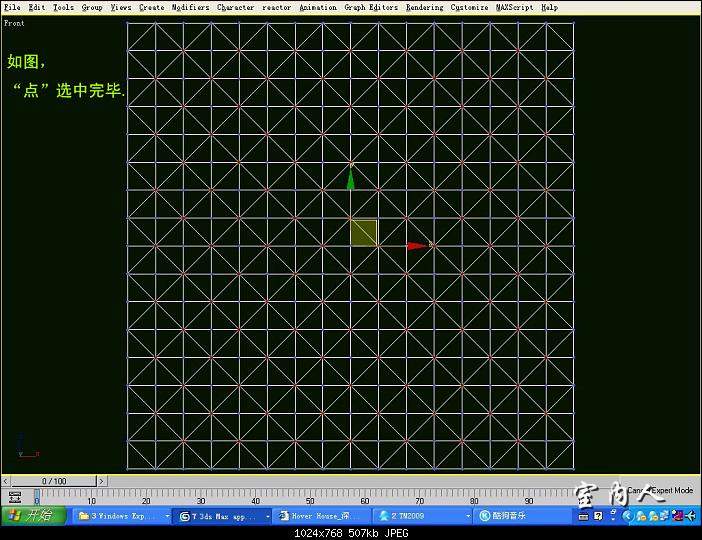The image size is (702, 540).
Task: Jump to frame 50 on the track bar
Action: tap(310, 501)
